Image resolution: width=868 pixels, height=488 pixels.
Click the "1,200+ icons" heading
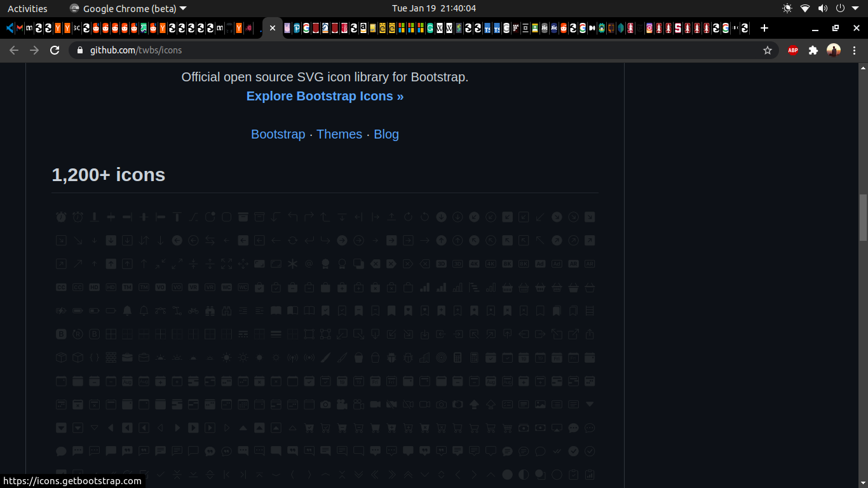[x=109, y=175]
